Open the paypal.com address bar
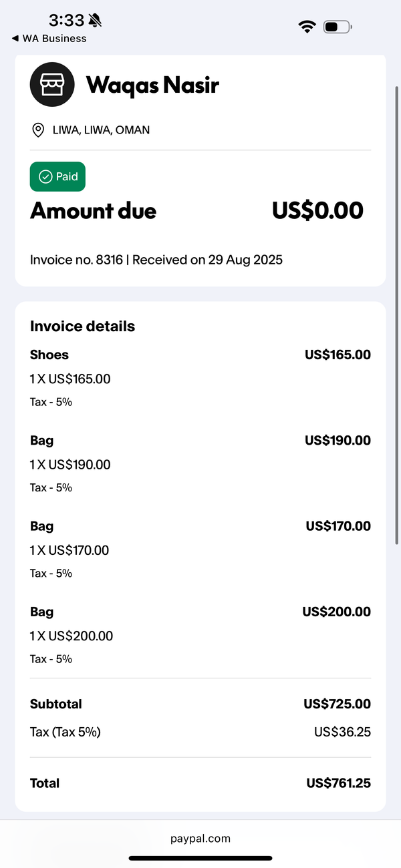The height and width of the screenshot is (868, 401). [200, 839]
